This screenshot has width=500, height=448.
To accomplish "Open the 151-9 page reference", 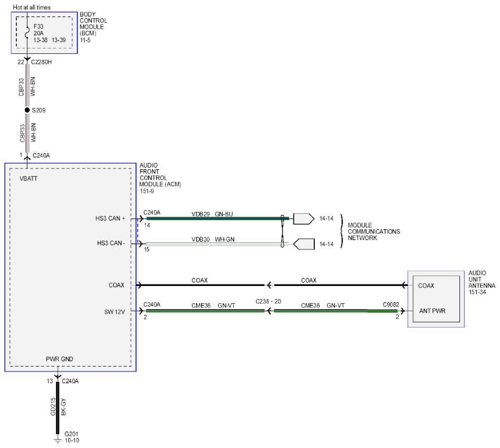I will [x=147, y=191].
